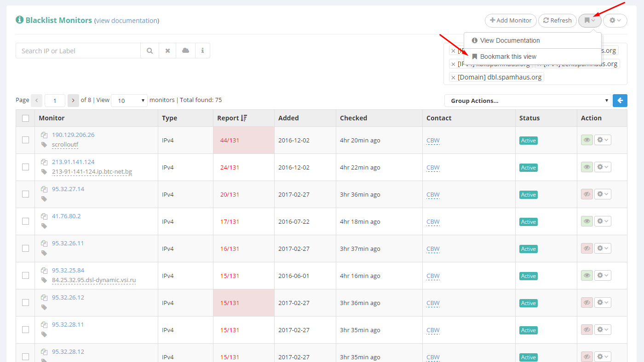The height and width of the screenshot is (362, 644).
Task: Click the copy icon beside 95.32.26.11
Action: (x=44, y=243)
